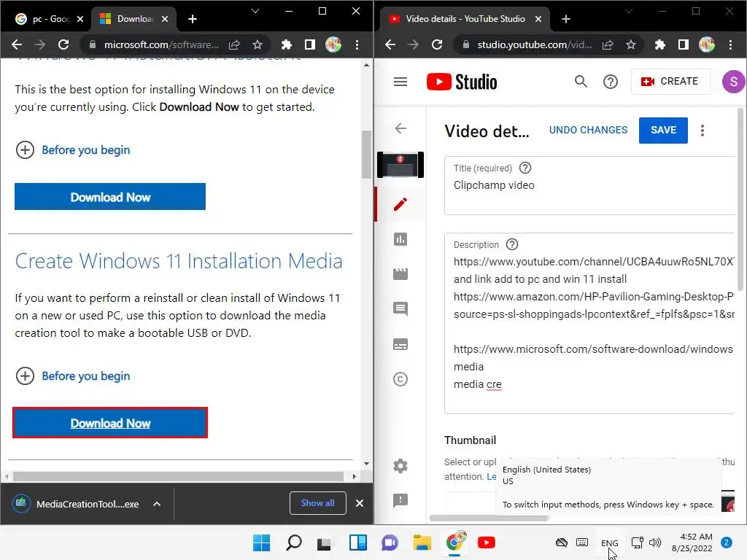The image size is (747, 560).
Task: Open tab search dropdown in Microsoft window
Action: (x=255, y=11)
